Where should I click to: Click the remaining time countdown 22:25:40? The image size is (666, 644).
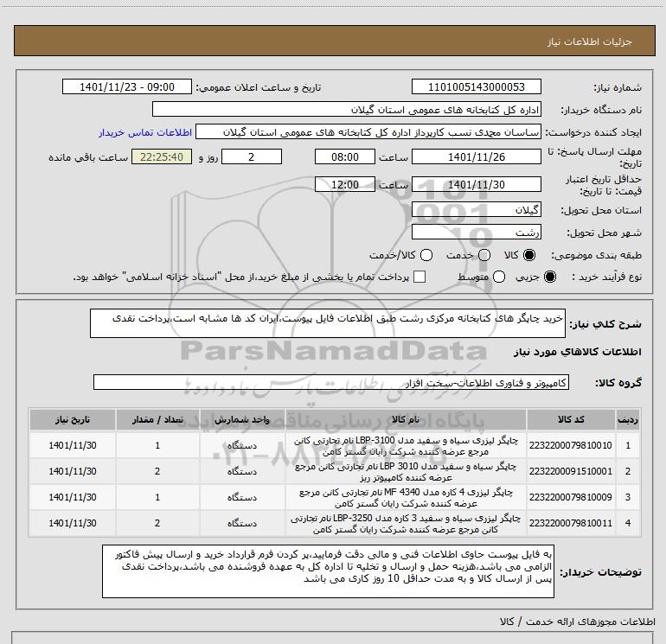pyautogui.click(x=162, y=156)
